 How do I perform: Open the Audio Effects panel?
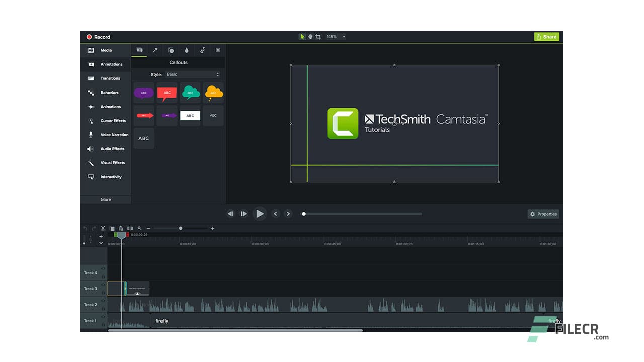click(x=107, y=149)
